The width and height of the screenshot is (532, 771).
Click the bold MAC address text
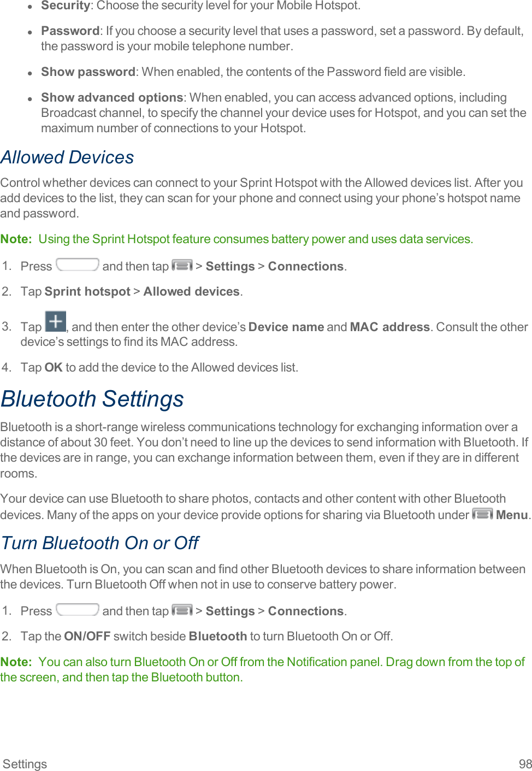(389, 327)
